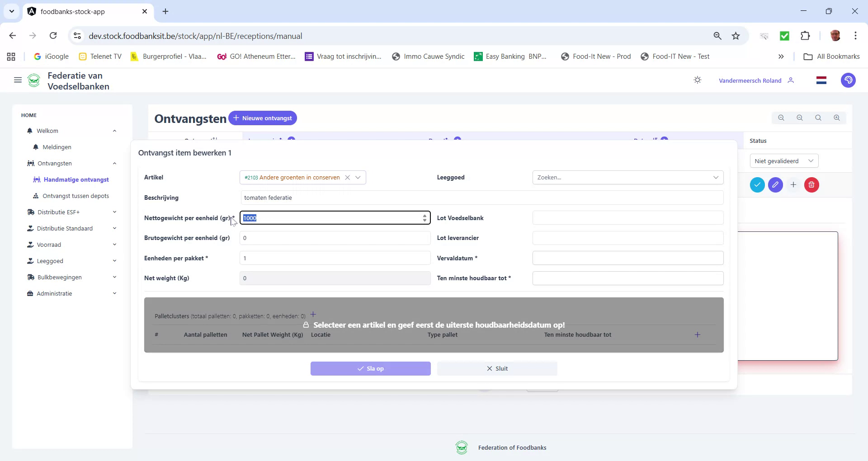Click the Nieuwe ontvangst button
The image size is (868, 461).
click(x=263, y=118)
